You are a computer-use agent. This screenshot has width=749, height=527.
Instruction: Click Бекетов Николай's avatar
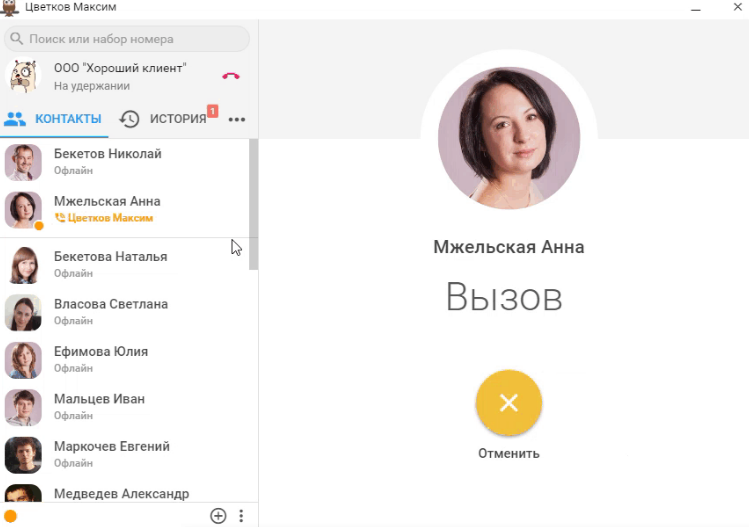pyautogui.click(x=23, y=162)
